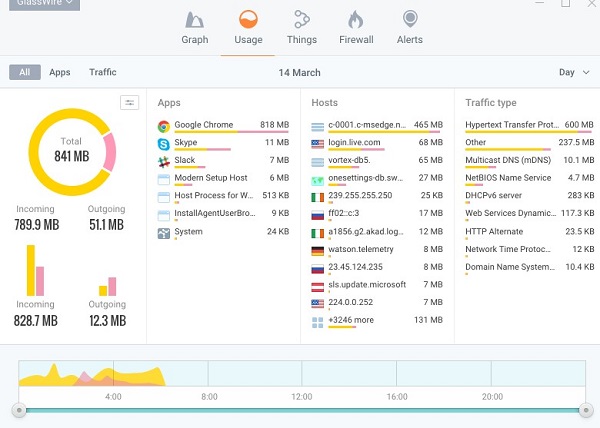Click the System app icon

click(x=164, y=232)
